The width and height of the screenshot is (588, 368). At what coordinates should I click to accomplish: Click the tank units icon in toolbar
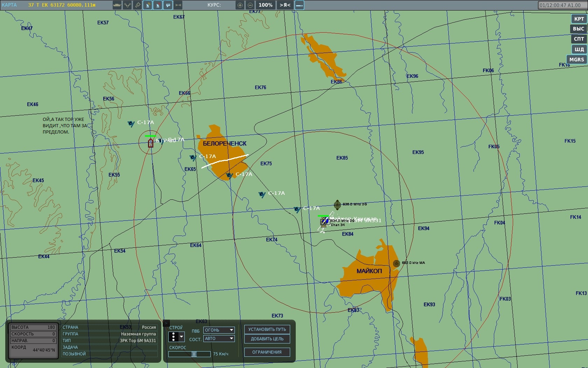click(x=117, y=5)
